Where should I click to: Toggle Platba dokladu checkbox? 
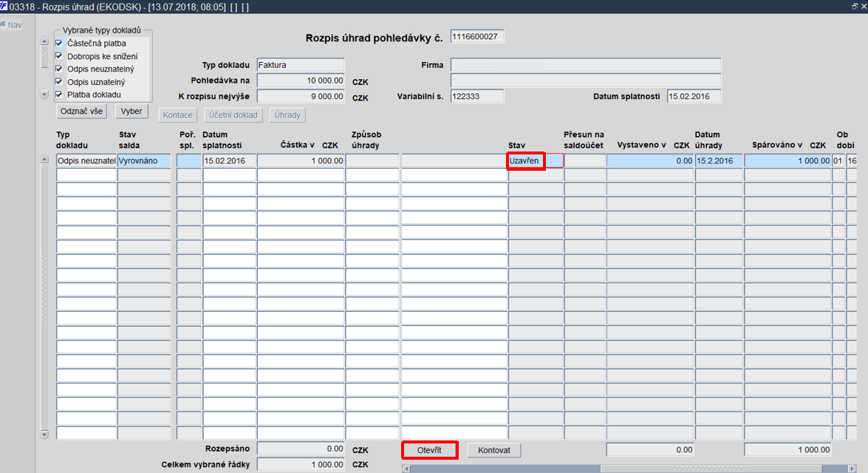pos(59,94)
